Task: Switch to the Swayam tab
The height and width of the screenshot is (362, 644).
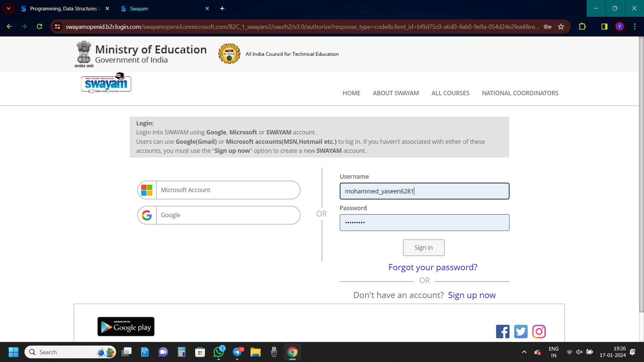Action: [164, 8]
